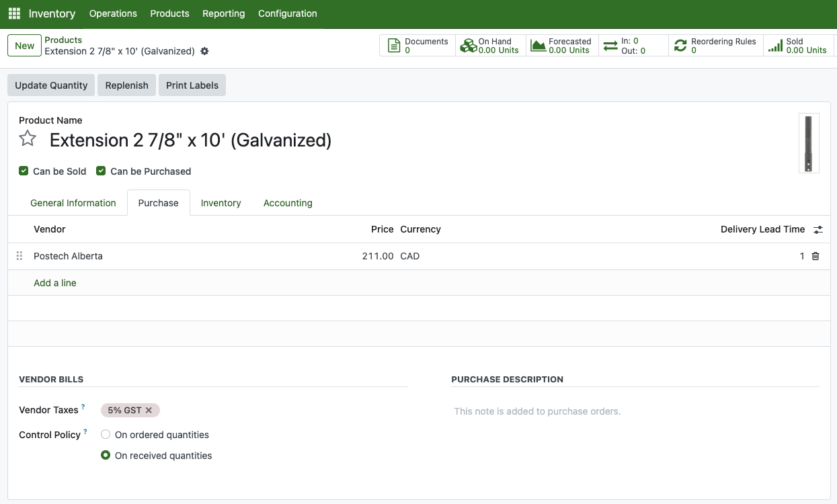Open the Forecasted units chart button
The width and height of the screenshot is (837, 504).
tap(561, 46)
